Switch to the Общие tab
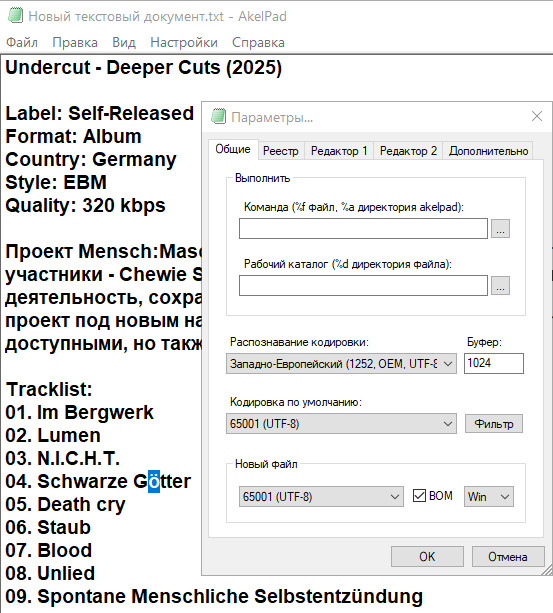Image resolution: width=553 pixels, height=613 pixels. click(233, 149)
